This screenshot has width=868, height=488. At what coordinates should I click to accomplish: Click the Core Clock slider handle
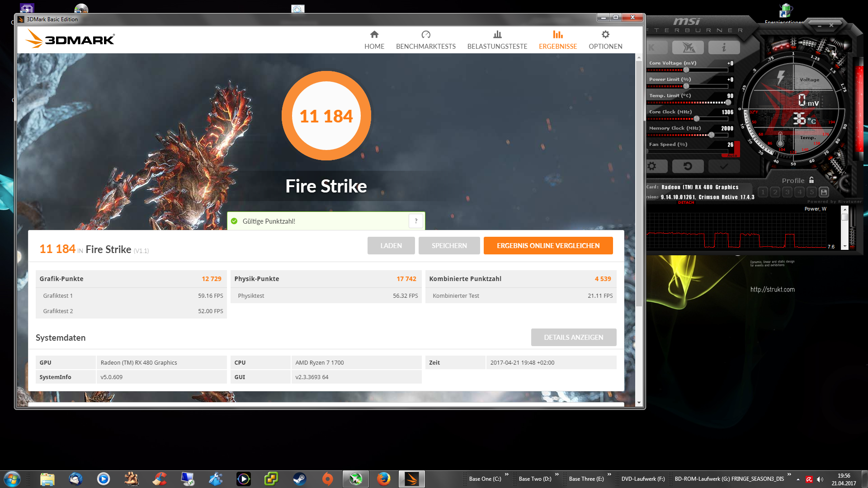(x=697, y=119)
